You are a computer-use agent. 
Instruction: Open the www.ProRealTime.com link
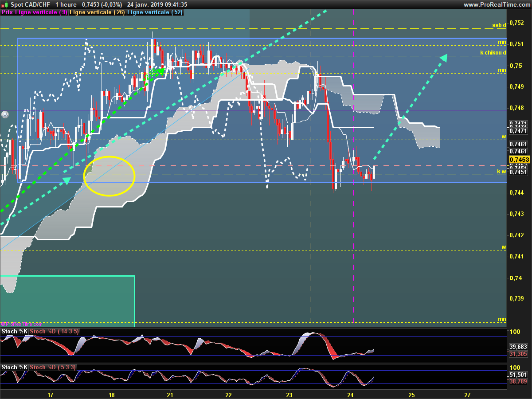497,4
